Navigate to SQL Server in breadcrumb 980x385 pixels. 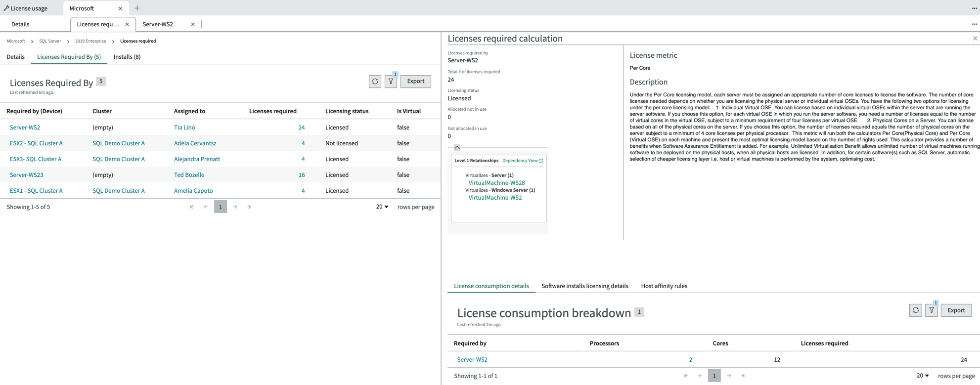coord(50,41)
